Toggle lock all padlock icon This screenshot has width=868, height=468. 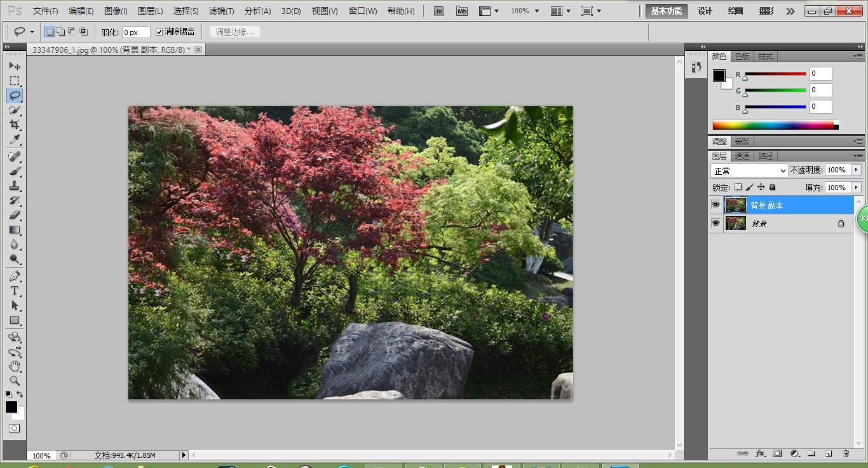(773, 187)
